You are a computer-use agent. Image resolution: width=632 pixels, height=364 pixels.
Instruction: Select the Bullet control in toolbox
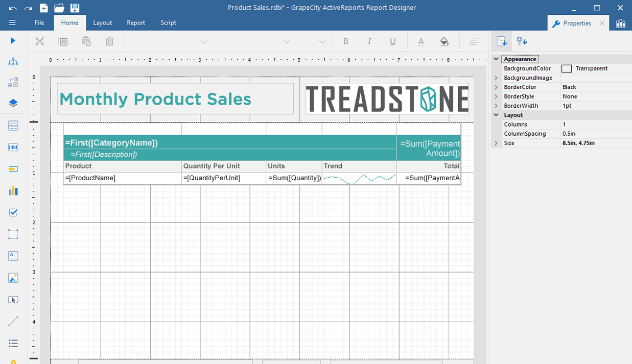tap(13, 169)
